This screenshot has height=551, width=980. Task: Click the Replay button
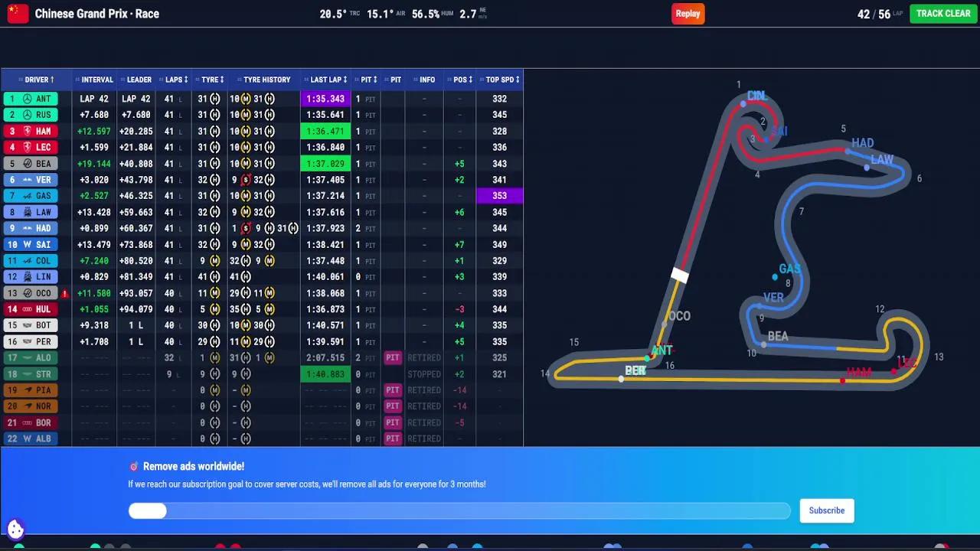(x=688, y=14)
